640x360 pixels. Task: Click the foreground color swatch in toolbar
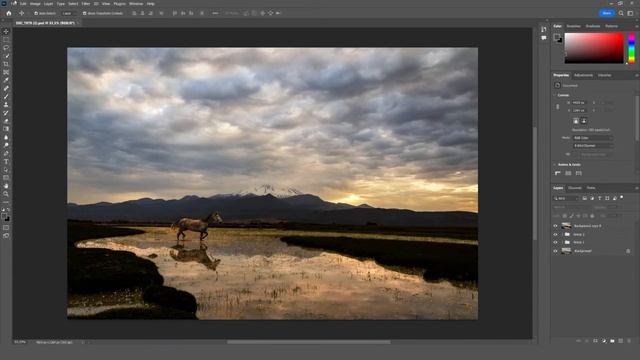4,216
